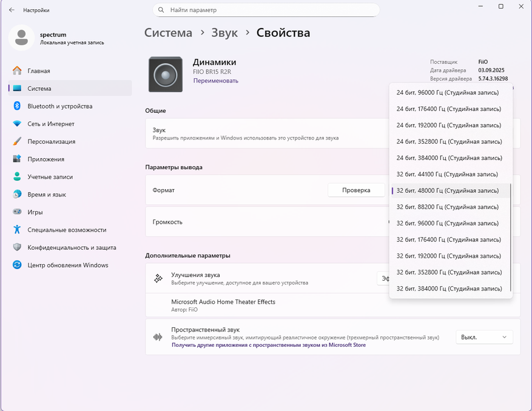Click the Найти параметр search field

(x=267, y=10)
